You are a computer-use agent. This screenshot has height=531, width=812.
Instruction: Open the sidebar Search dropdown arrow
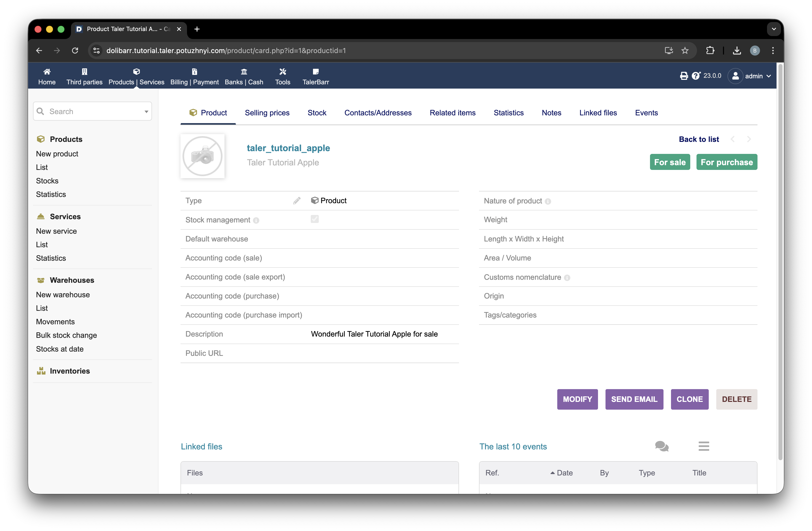pyautogui.click(x=146, y=112)
